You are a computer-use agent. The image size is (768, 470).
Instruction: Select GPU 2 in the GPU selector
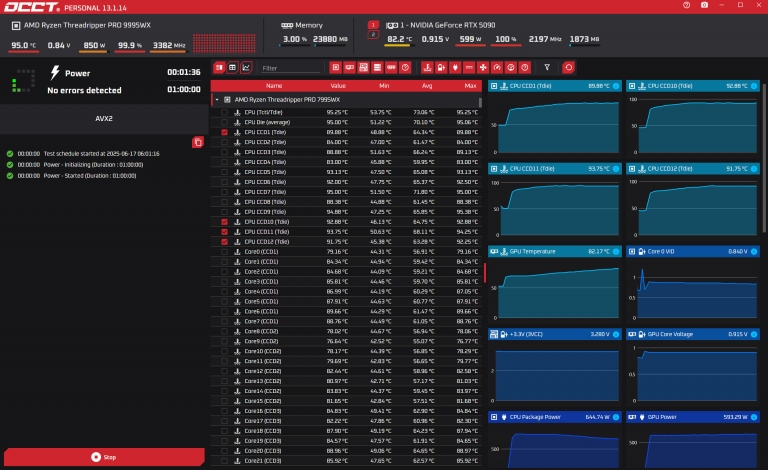tap(373, 34)
